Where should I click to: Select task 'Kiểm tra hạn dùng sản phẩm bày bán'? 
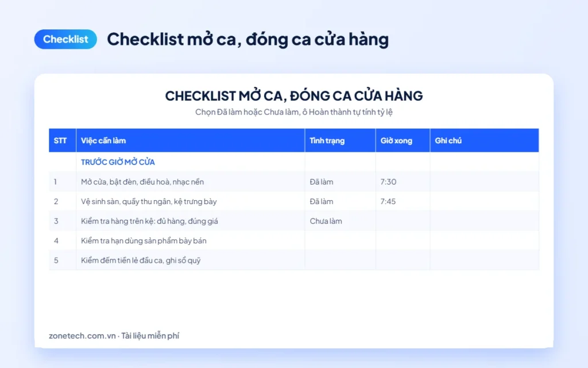click(144, 240)
